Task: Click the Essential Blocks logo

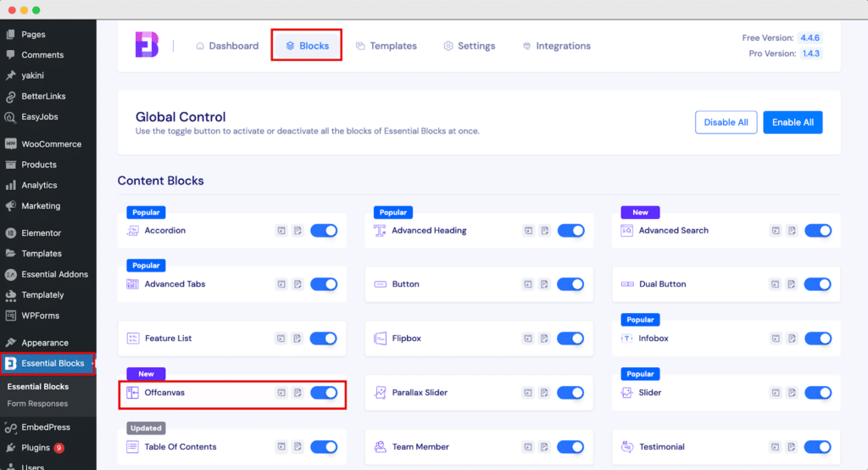Action: tap(147, 45)
